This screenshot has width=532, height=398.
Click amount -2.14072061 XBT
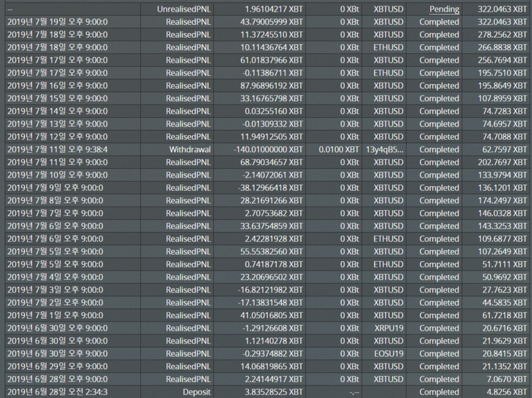click(273, 175)
